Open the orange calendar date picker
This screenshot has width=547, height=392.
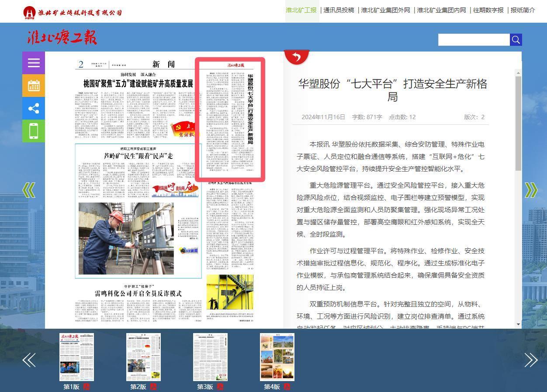pyautogui.click(x=34, y=86)
